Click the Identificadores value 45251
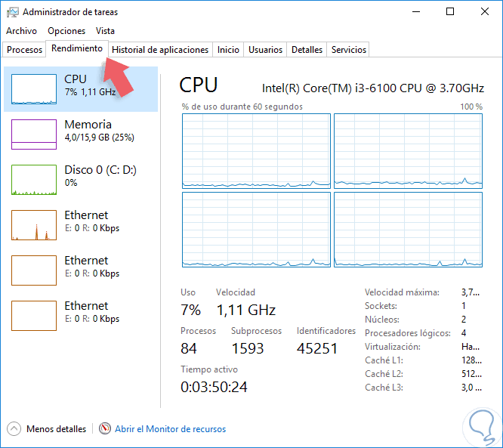 coord(317,348)
